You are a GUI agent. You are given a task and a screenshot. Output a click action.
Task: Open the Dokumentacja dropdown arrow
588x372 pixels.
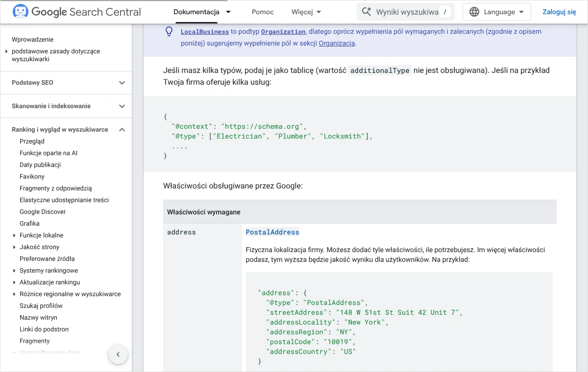tap(228, 12)
